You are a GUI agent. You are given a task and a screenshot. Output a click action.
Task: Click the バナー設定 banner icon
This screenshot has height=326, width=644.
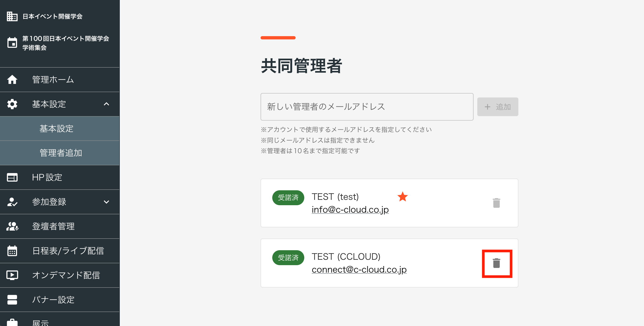click(12, 300)
